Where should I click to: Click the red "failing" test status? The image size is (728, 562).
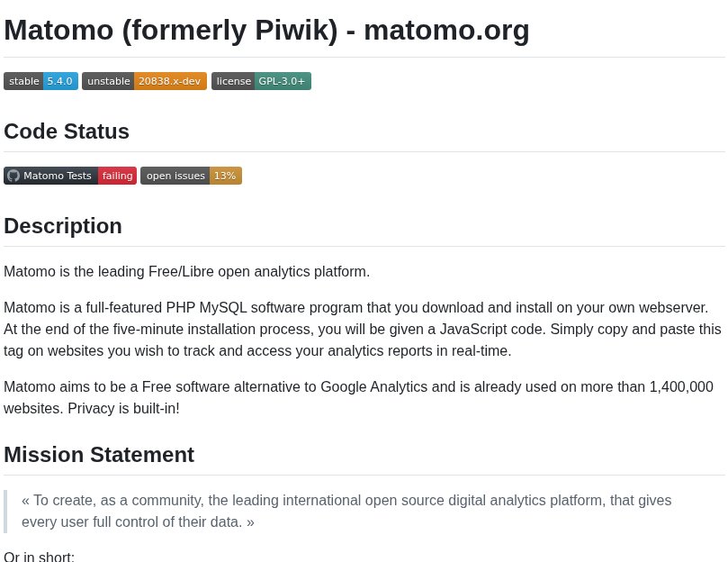117,176
